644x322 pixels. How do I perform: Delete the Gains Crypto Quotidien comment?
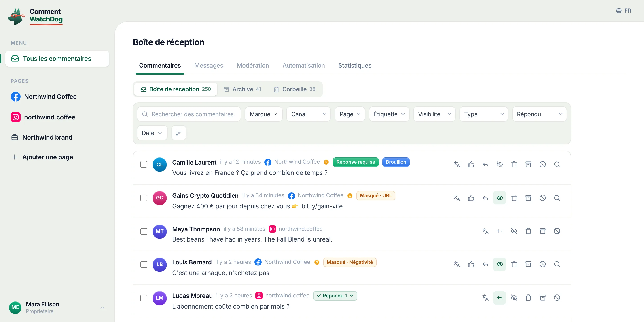point(514,198)
